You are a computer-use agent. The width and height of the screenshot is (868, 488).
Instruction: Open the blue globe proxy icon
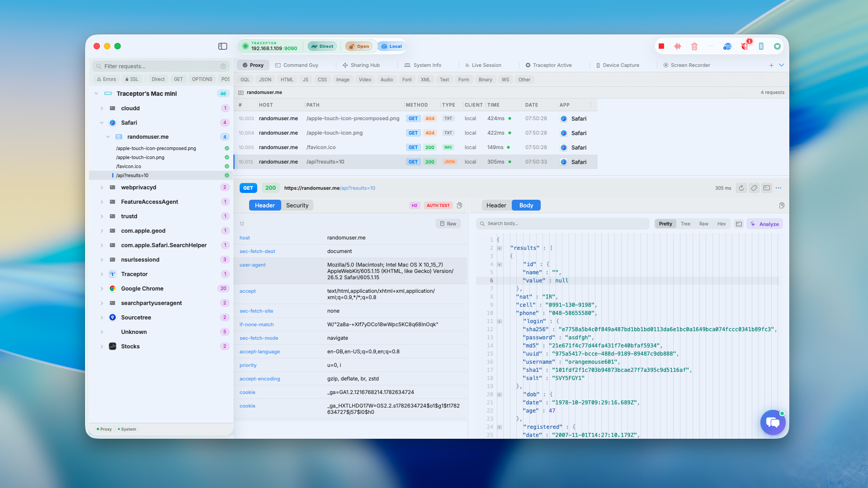[x=727, y=46]
